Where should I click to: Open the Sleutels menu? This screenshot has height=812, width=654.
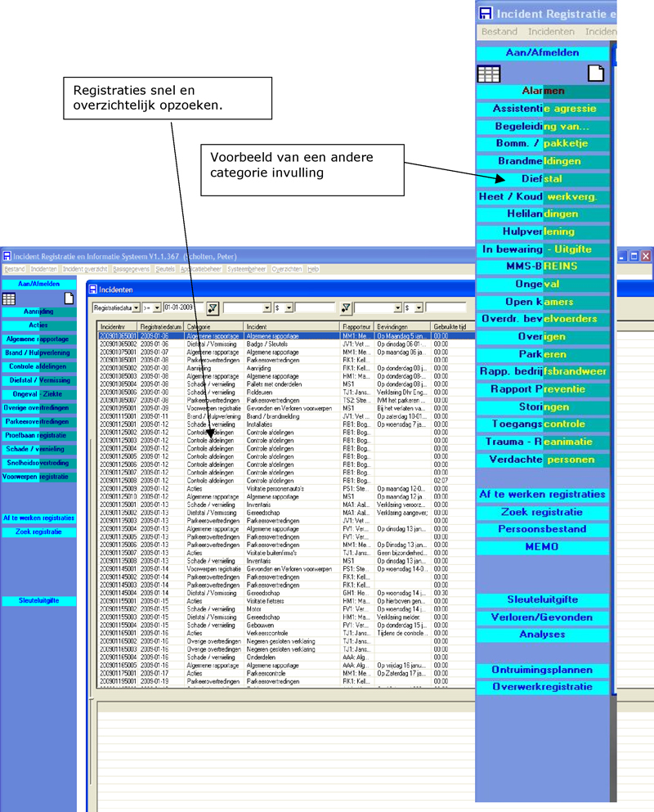(x=165, y=269)
